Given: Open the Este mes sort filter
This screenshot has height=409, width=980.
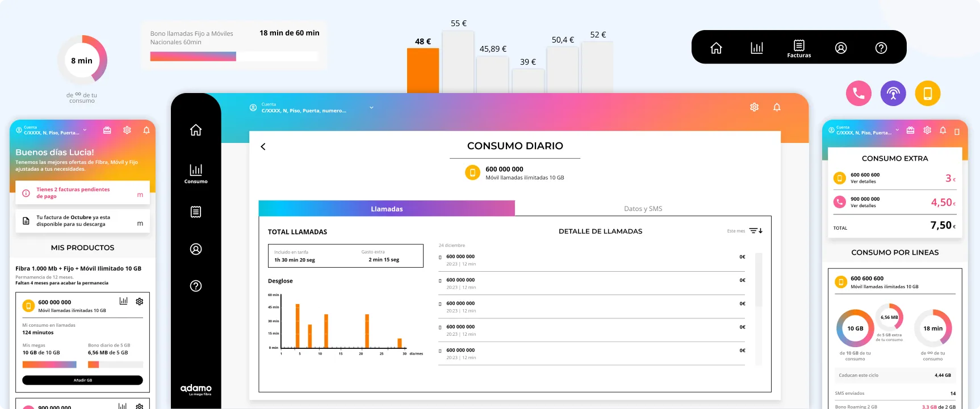Looking at the screenshot, I should pyautogui.click(x=756, y=231).
